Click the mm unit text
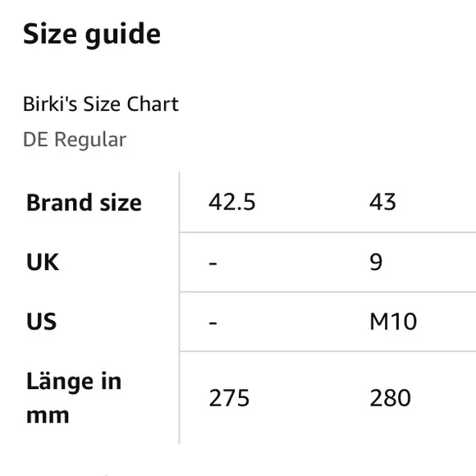The image size is (476, 476). coord(48,416)
